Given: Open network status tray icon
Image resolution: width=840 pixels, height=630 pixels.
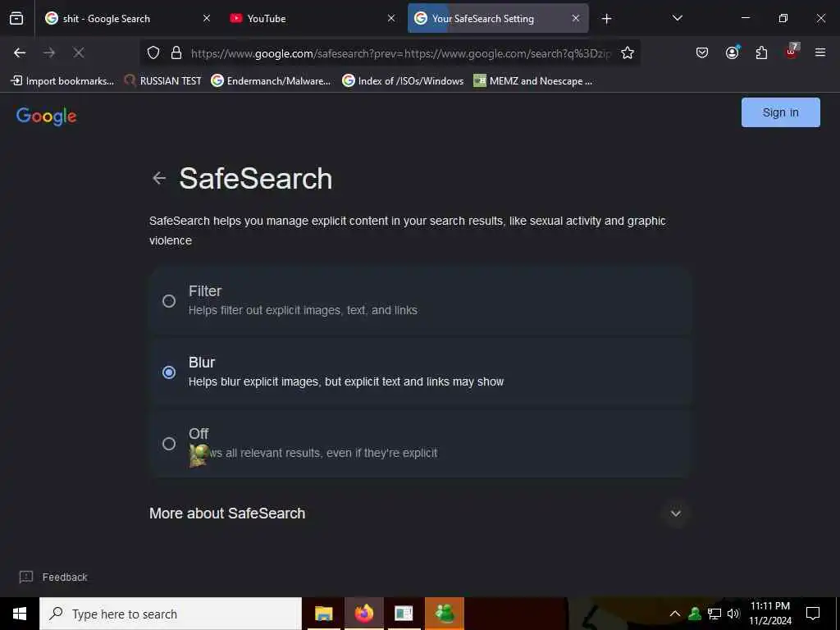Looking at the screenshot, I should (x=714, y=614).
